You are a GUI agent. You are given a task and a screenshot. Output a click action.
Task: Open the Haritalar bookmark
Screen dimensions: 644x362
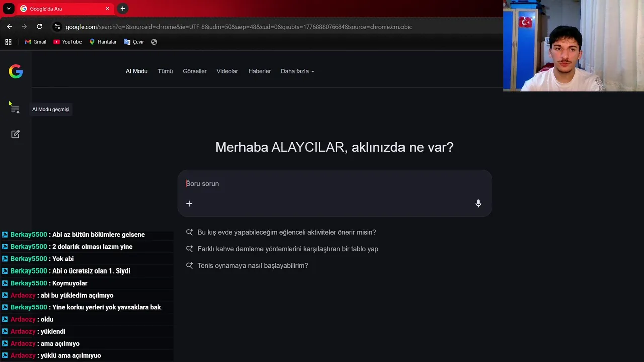pyautogui.click(x=103, y=42)
